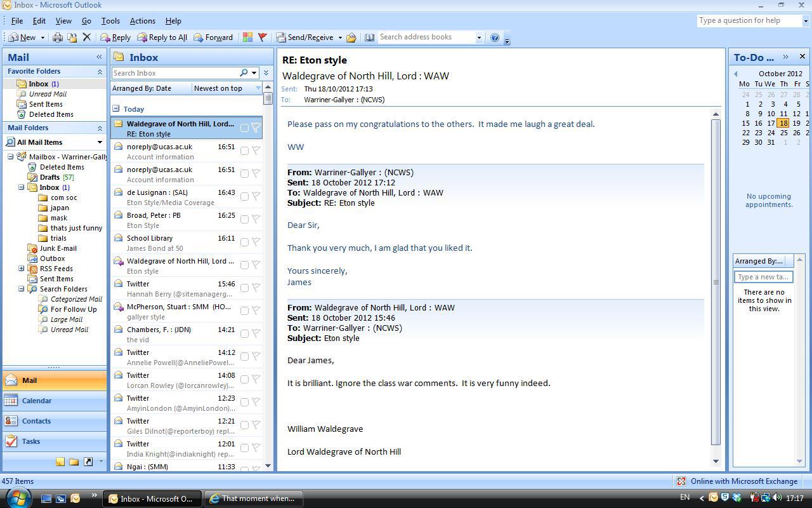Click the Search Inbox field
The image size is (812, 508).
175,73
